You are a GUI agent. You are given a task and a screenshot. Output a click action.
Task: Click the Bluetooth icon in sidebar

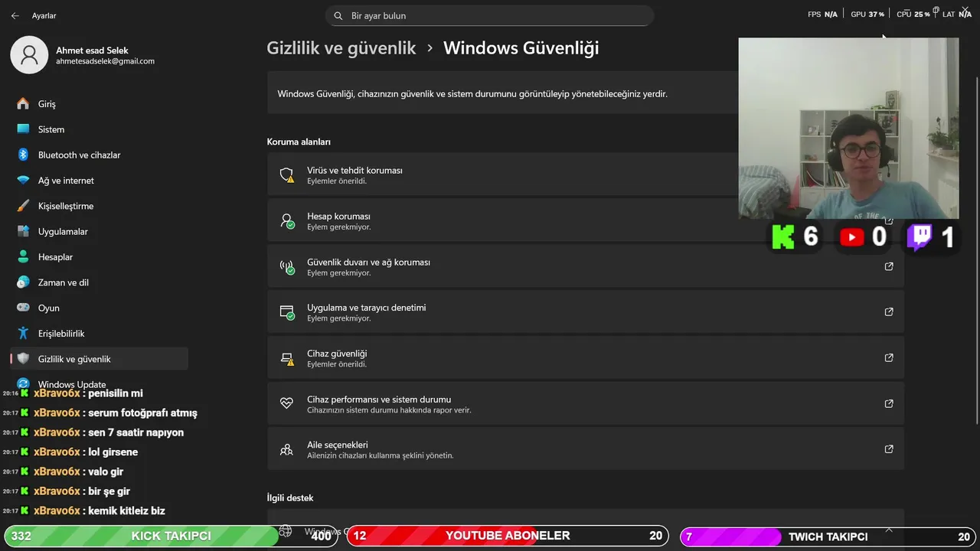click(x=23, y=155)
